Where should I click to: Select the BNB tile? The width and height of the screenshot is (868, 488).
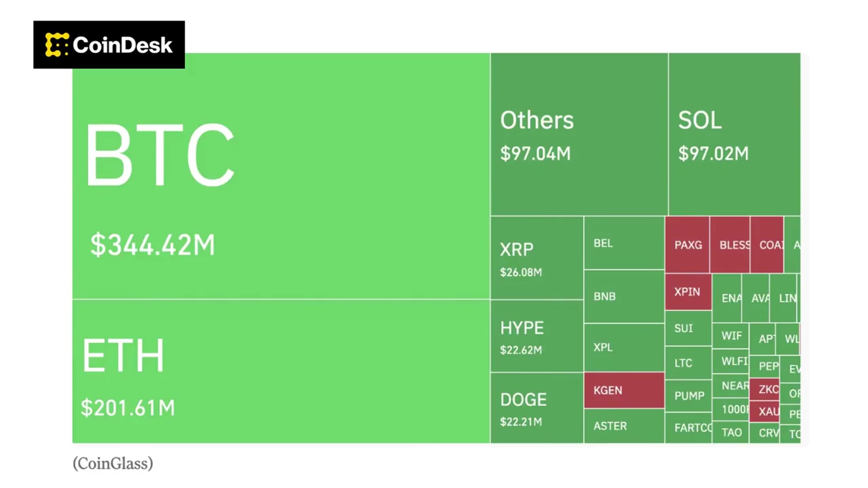(624, 296)
